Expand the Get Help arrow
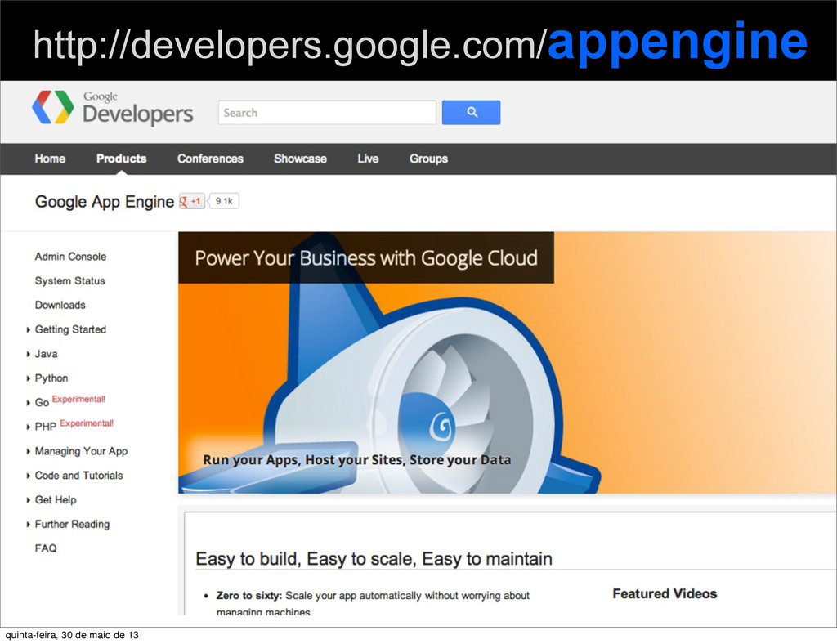Image resolution: width=837 pixels, height=644 pixels. click(29, 500)
